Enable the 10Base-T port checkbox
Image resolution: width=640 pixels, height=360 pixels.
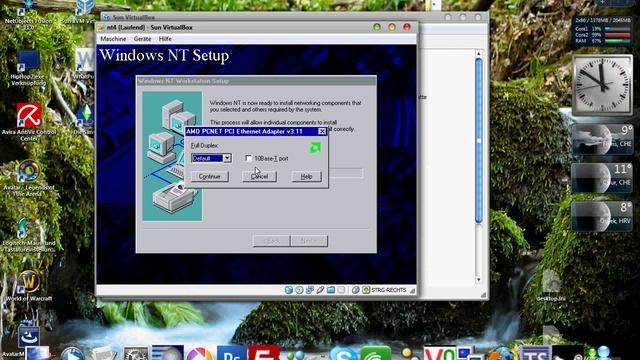(249, 158)
